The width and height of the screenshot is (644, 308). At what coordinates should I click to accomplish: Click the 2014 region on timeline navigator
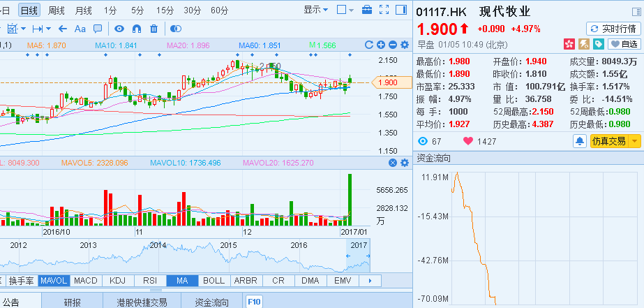[x=158, y=245]
